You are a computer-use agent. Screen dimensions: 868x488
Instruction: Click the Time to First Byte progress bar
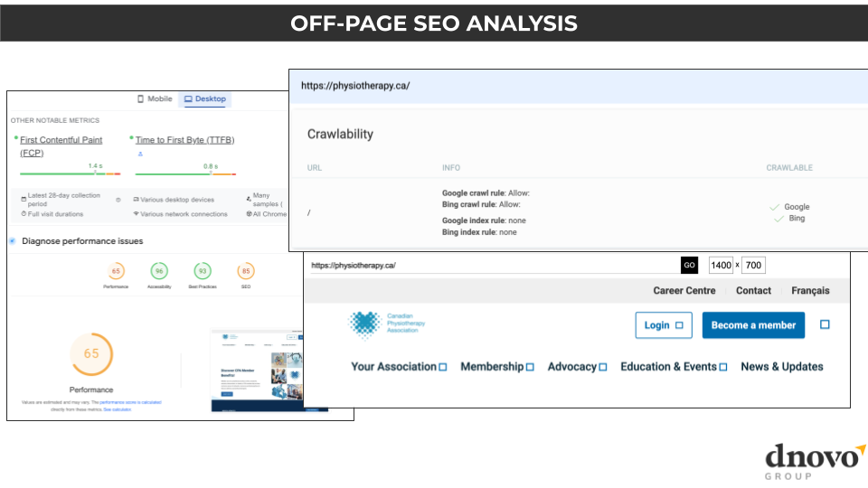coord(185,174)
